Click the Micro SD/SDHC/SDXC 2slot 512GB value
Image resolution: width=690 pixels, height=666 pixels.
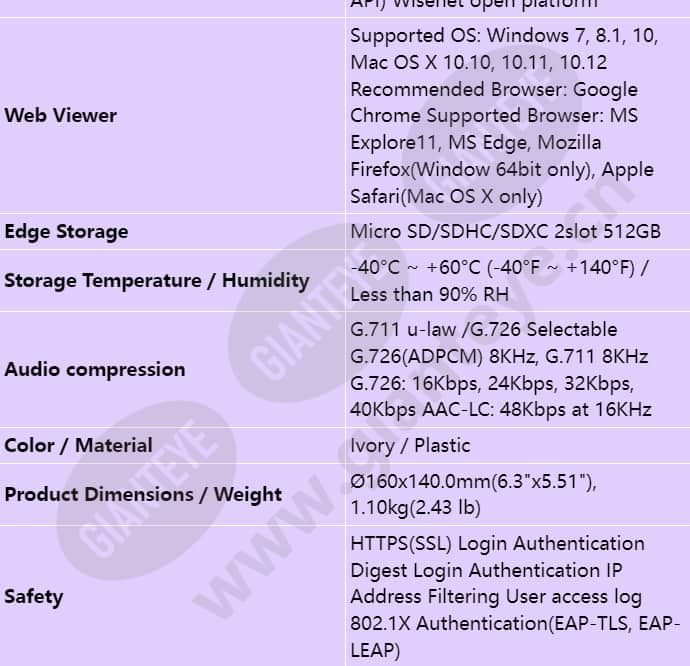coord(506,232)
